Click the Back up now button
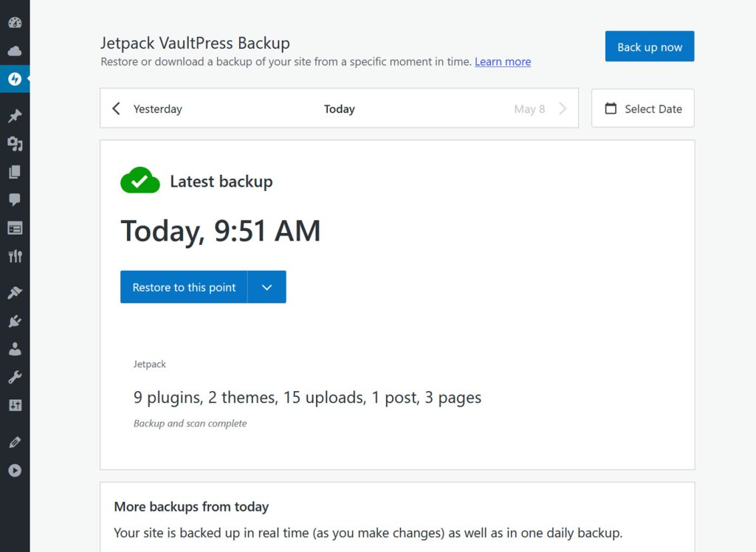The width and height of the screenshot is (756, 552). click(650, 46)
